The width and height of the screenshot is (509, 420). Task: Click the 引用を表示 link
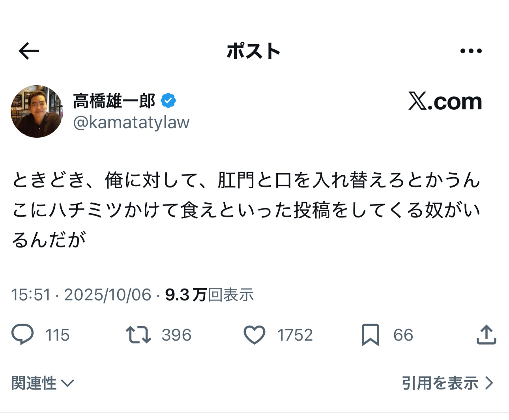point(440,383)
